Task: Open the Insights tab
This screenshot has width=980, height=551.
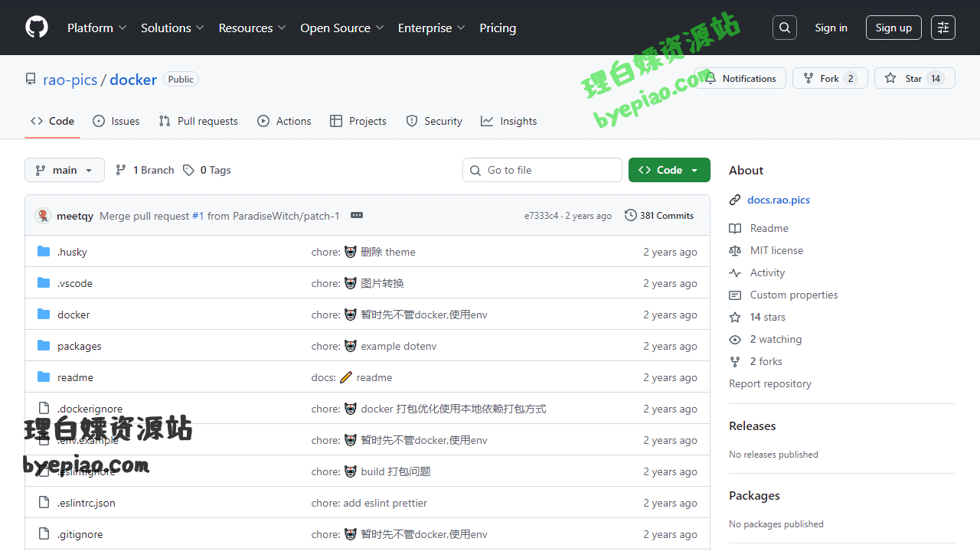Action: (509, 121)
